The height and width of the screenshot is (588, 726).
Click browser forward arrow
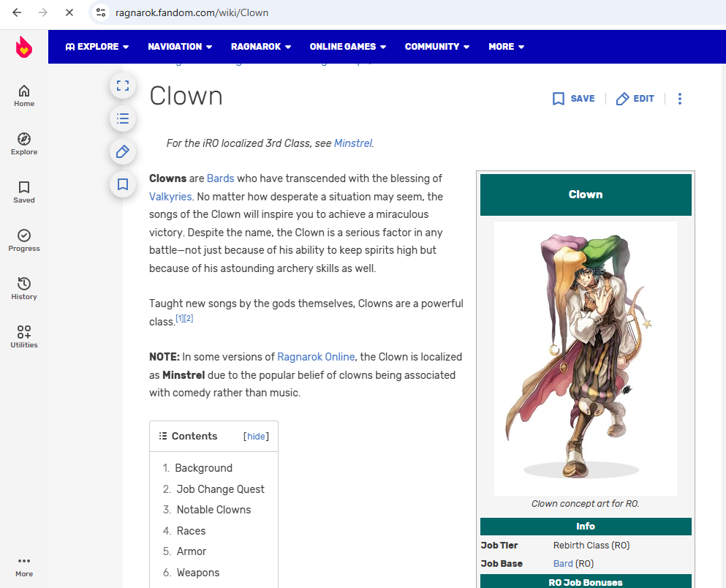tap(43, 12)
